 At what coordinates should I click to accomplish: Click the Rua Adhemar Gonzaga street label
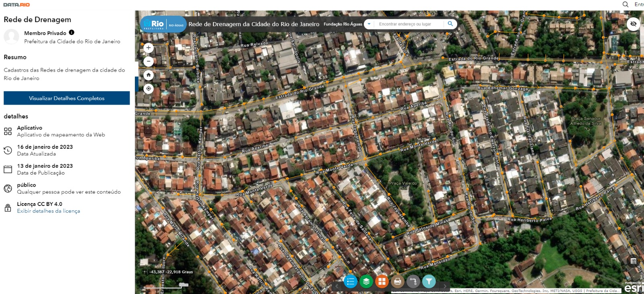(x=503, y=88)
